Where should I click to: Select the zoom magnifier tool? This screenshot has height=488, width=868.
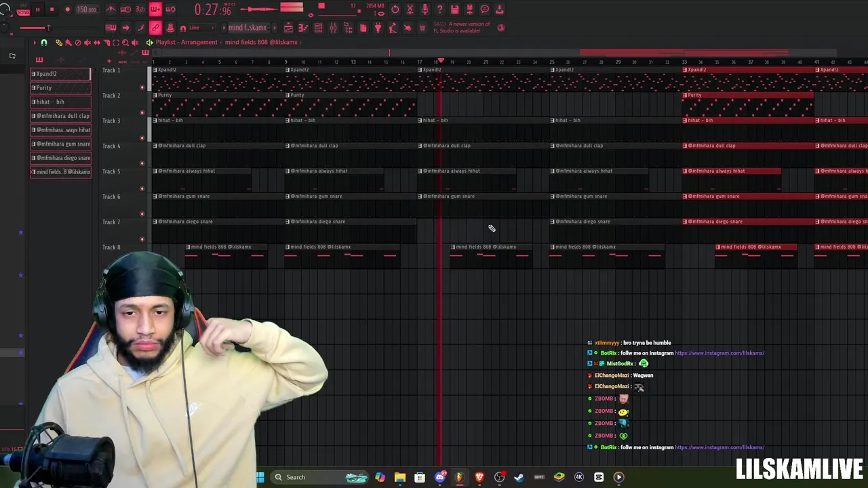pos(125,43)
